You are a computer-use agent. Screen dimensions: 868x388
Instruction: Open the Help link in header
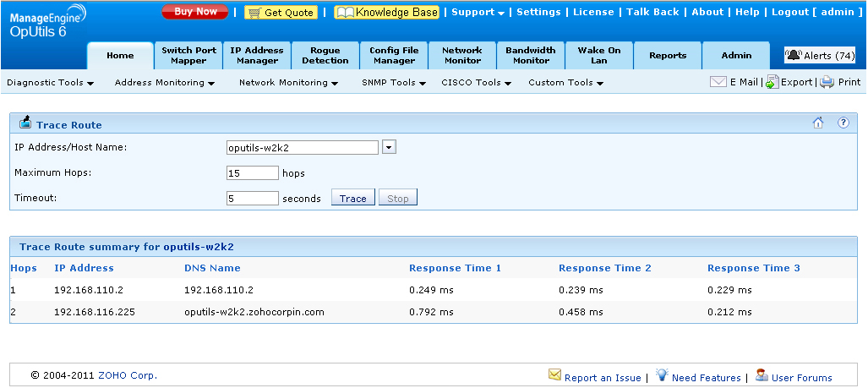[747, 12]
